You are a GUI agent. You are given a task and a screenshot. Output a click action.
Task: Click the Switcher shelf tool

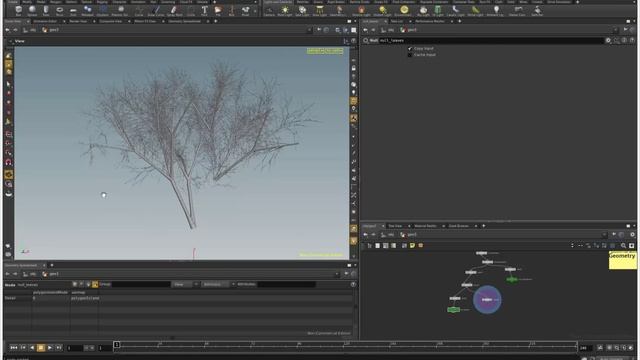(537, 11)
